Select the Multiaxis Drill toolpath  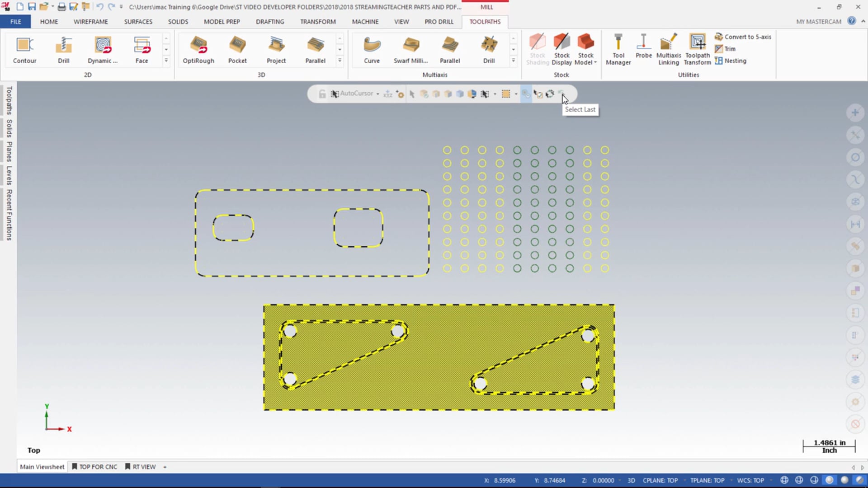[489, 50]
